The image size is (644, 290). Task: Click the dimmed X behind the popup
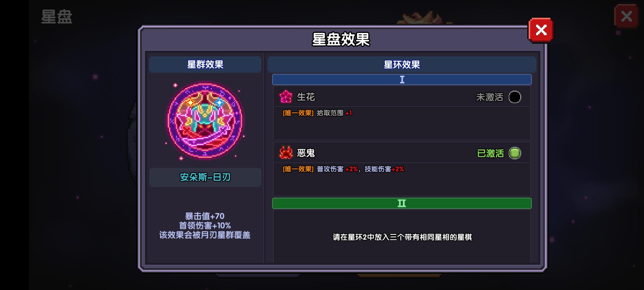pyautogui.click(x=626, y=16)
